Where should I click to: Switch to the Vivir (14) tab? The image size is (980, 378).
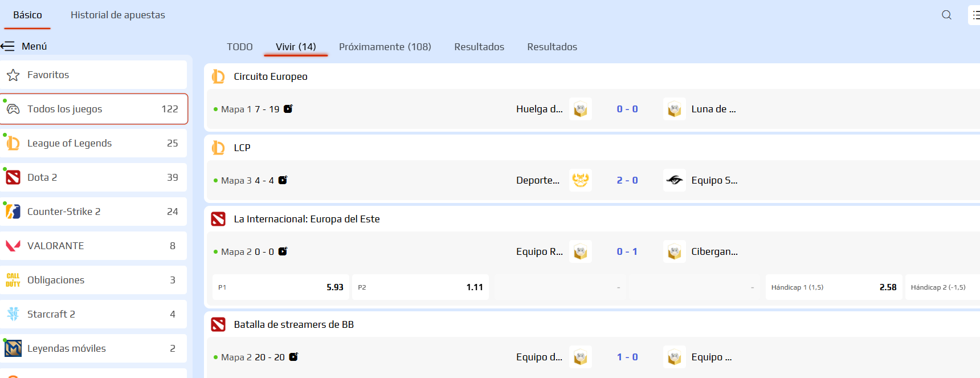coord(296,47)
